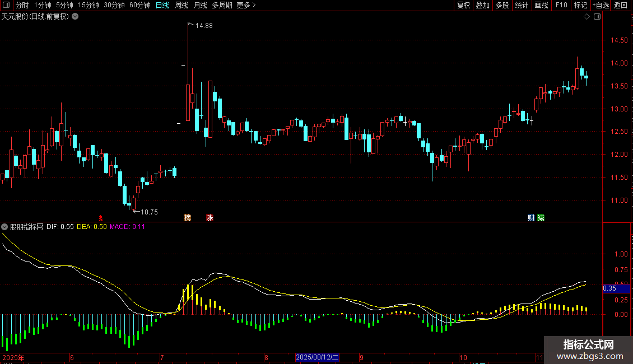The image size is (633, 364).
Task: Click the MACD: 0.11 value
Action: 128,227
